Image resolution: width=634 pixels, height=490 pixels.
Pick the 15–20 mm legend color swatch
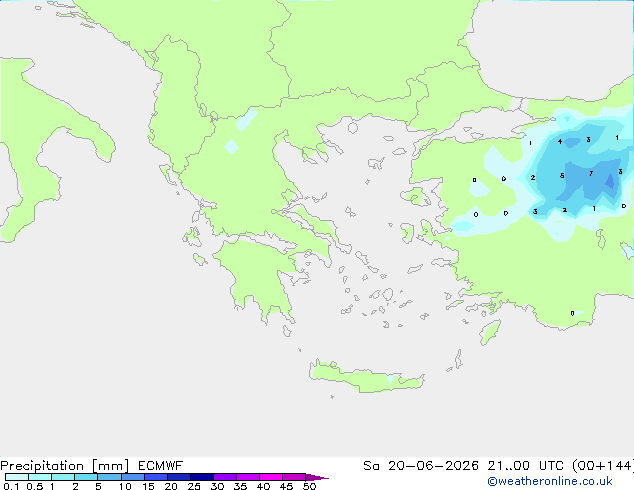[x=156, y=477]
